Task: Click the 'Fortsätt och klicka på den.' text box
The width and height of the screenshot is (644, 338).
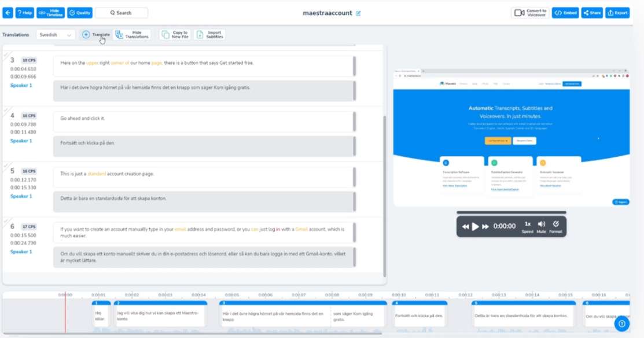Action: coord(204,146)
